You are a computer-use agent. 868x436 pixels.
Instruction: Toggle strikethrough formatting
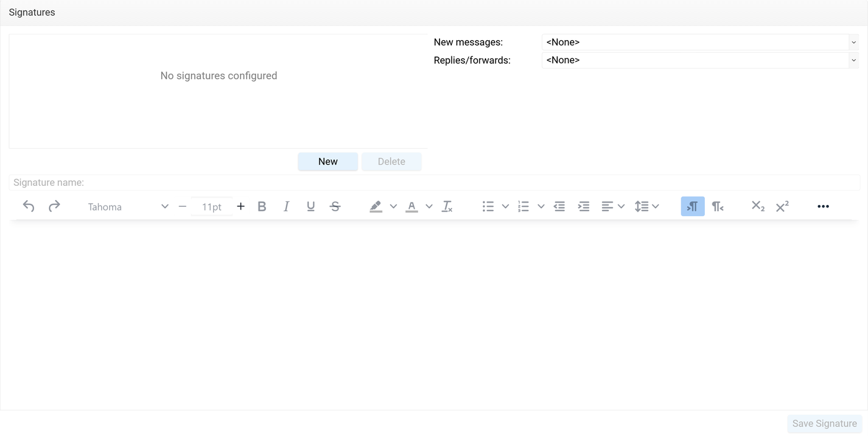[x=335, y=206]
